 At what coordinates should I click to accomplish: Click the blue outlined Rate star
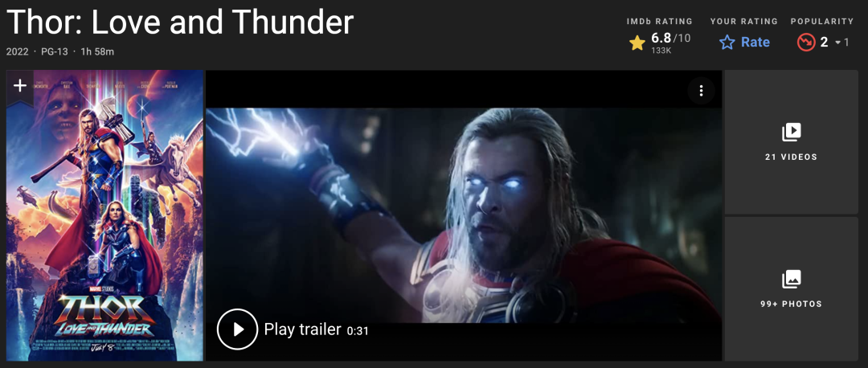(727, 43)
